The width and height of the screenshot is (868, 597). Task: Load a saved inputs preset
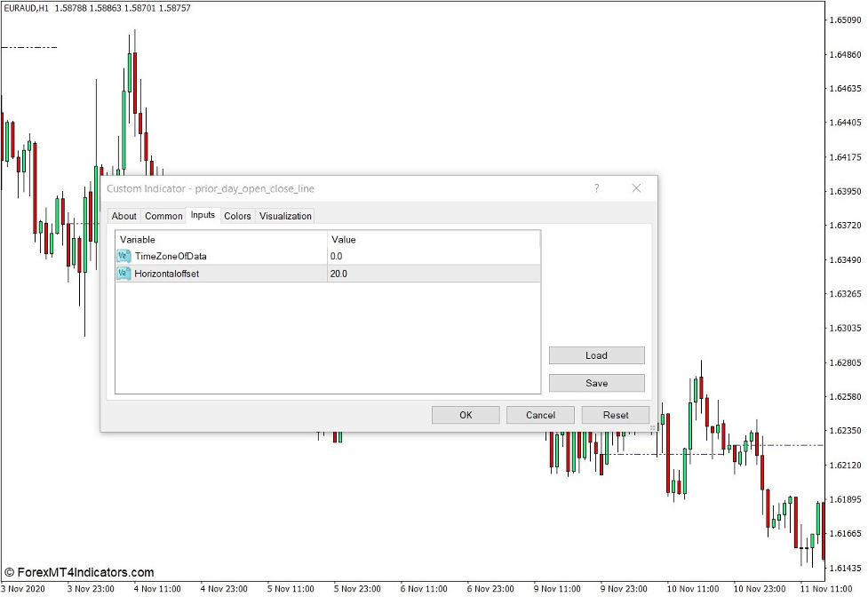(x=596, y=354)
